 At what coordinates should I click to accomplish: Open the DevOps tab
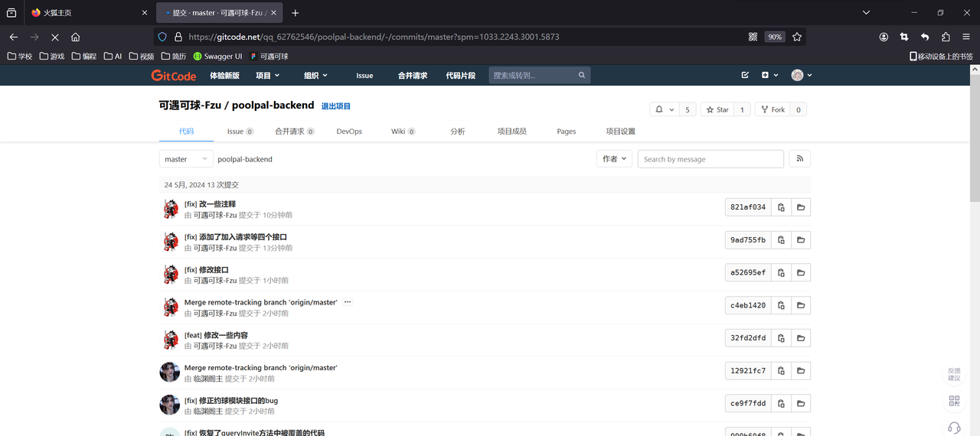(x=349, y=132)
